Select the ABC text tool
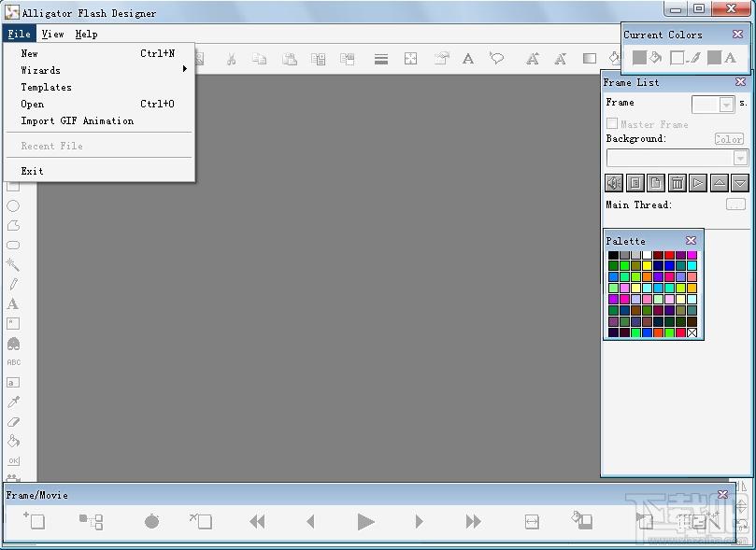Viewport: 756px width, 550px height. tap(13, 362)
